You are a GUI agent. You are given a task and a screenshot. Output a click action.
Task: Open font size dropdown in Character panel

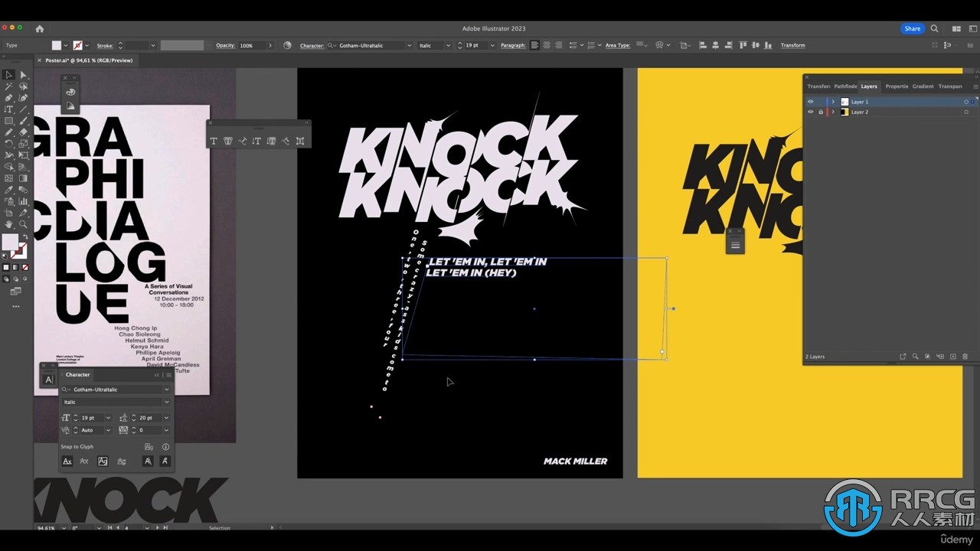coord(108,418)
